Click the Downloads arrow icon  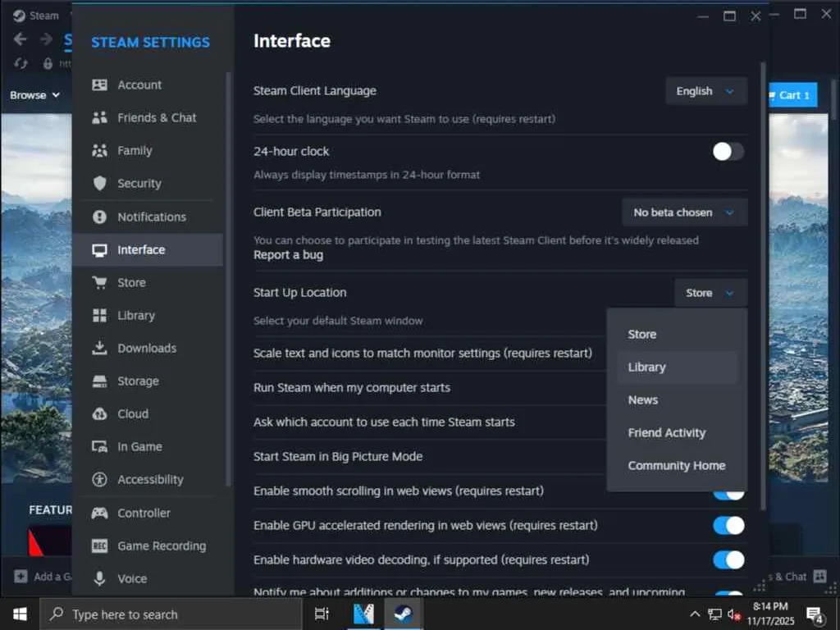click(x=99, y=348)
